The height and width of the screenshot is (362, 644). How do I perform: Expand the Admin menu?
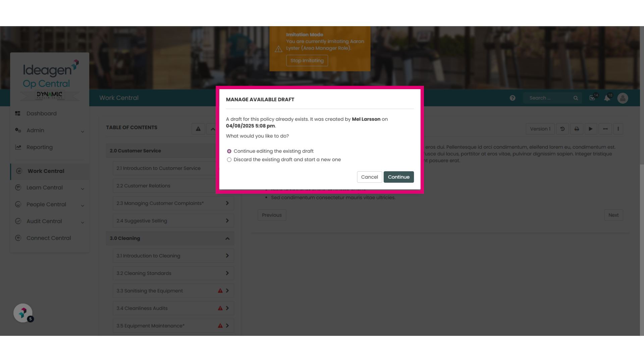pos(50,130)
